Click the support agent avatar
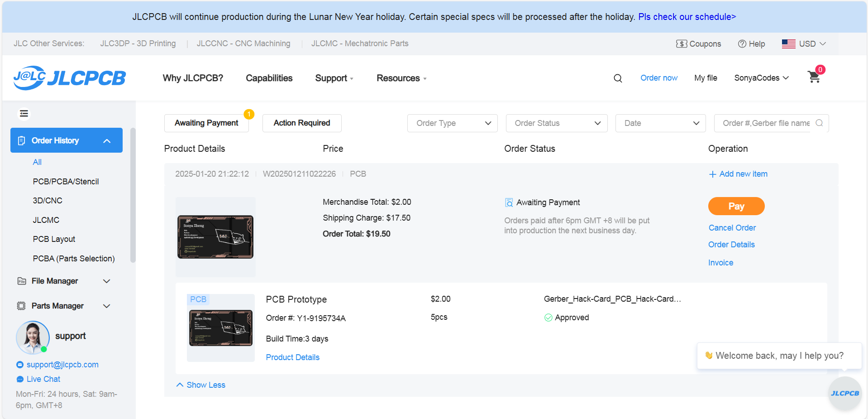The height and width of the screenshot is (419, 868). click(x=33, y=337)
